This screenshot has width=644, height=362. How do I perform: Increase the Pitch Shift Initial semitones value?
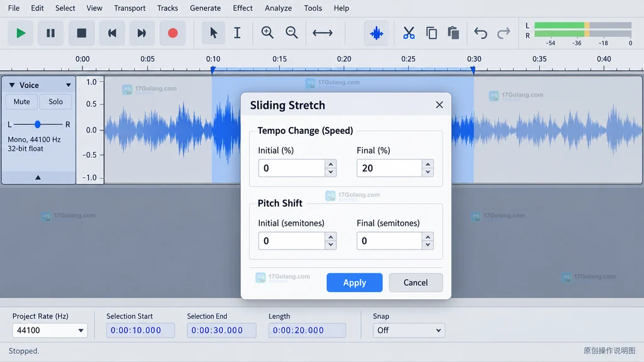[331, 237]
